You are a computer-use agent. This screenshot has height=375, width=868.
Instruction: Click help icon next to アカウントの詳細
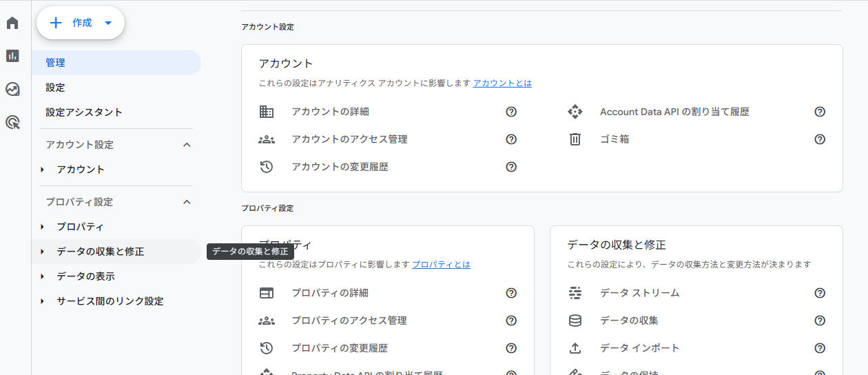click(x=511, y=112)
